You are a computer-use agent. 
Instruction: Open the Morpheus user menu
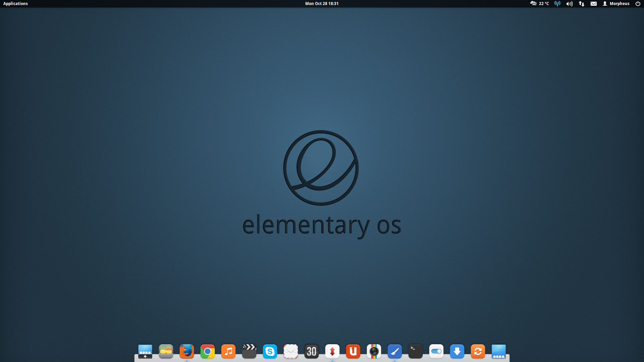coord(616,4)
